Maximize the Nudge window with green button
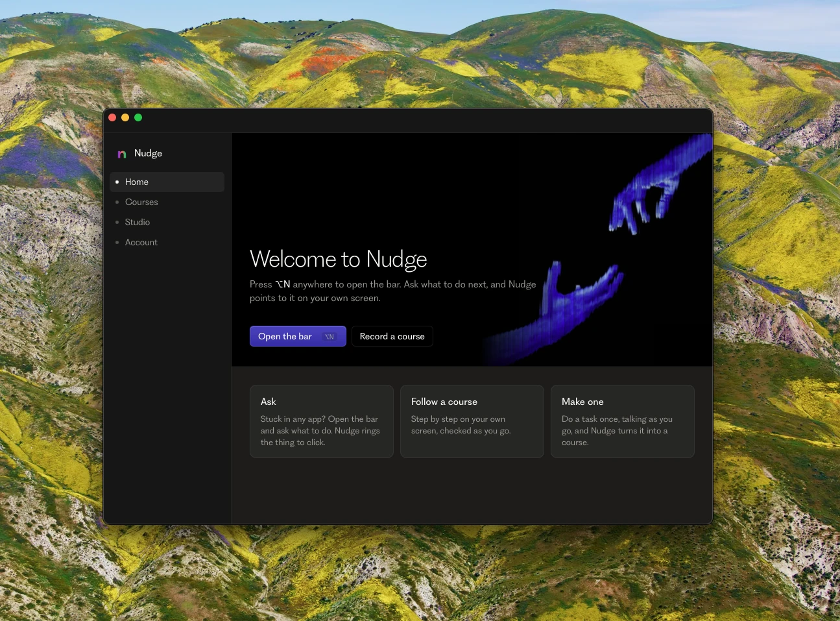The height and width of the screenshot is (621, 840). click(138, 117)
